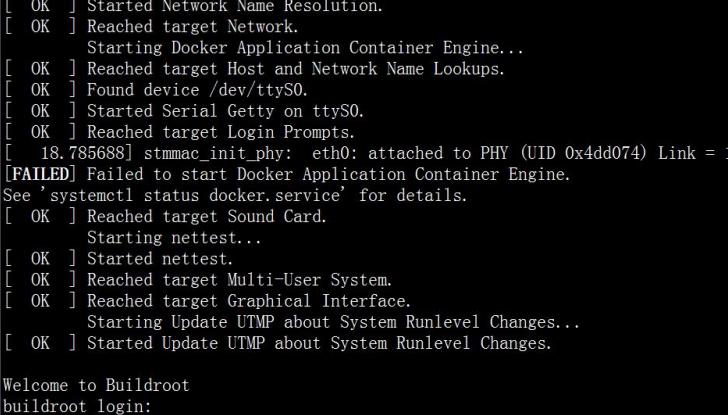The image size is (728, 415).
Task: Click the 'Started Serial Getty on ttyS0' line
Action: point(225,111)
